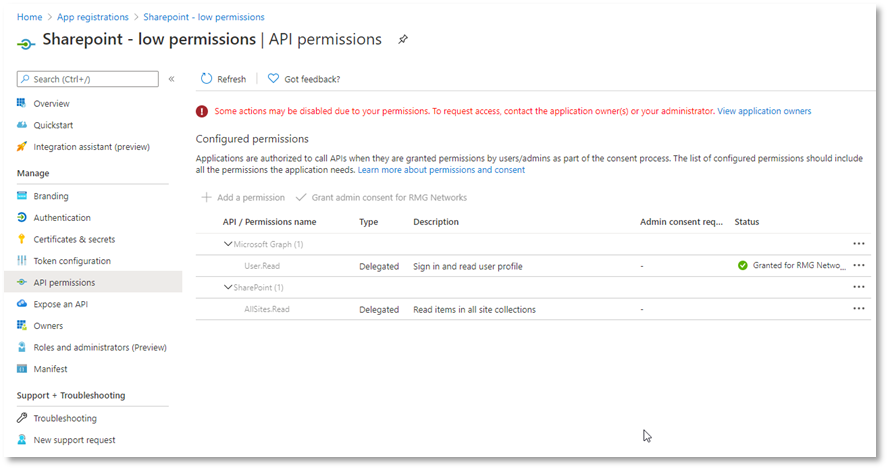
Task: Open Learn more about permissions link
Action: [441, 170]
